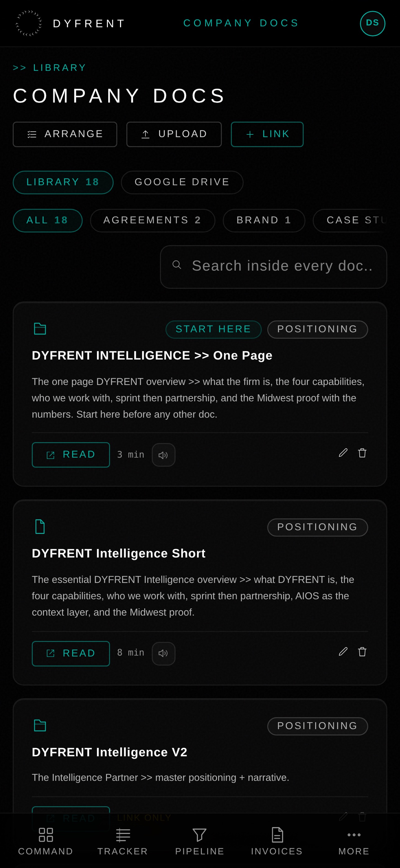400x868 pixels.
Task: Click the '3 min' read time
Action: pyautogui.click(x=131, y=455)
